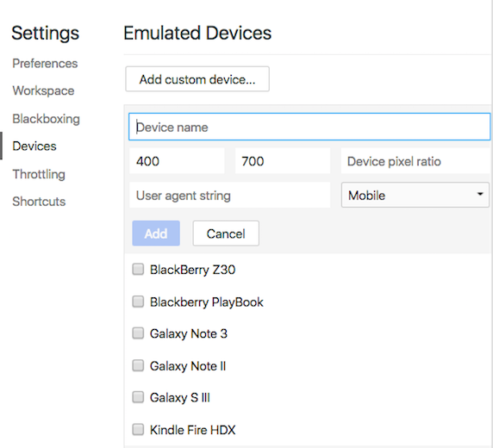The width and height of the screenshot is (493, 448).
Task: Toggle the Galaxy Note 3 checkbox
Action: click(x=138, y=333)
